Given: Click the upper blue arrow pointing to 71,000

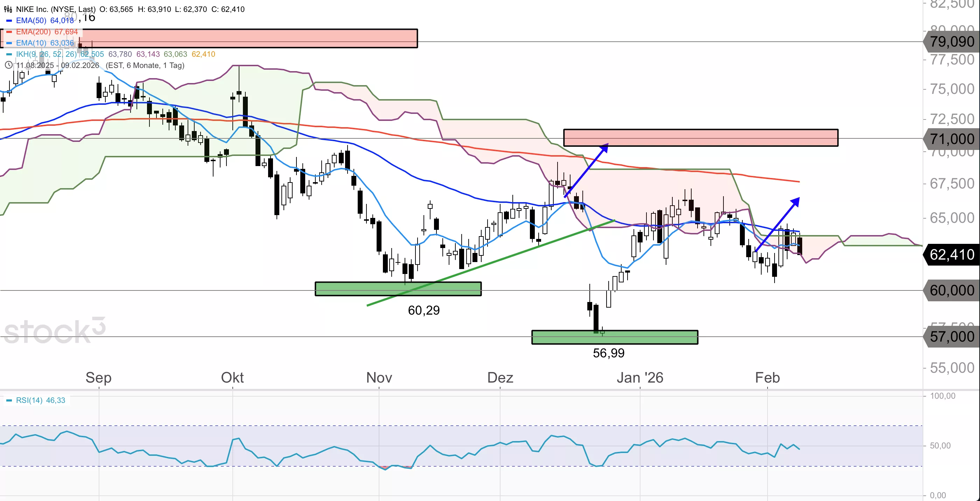Looking at the screenshot, I should click(586, 170).
